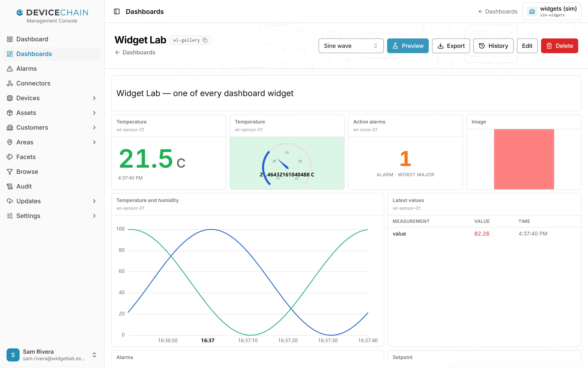Viewport: 588px width, 368px height.
Task: Click the Updates cloud icon
Action: click(10, 201)
